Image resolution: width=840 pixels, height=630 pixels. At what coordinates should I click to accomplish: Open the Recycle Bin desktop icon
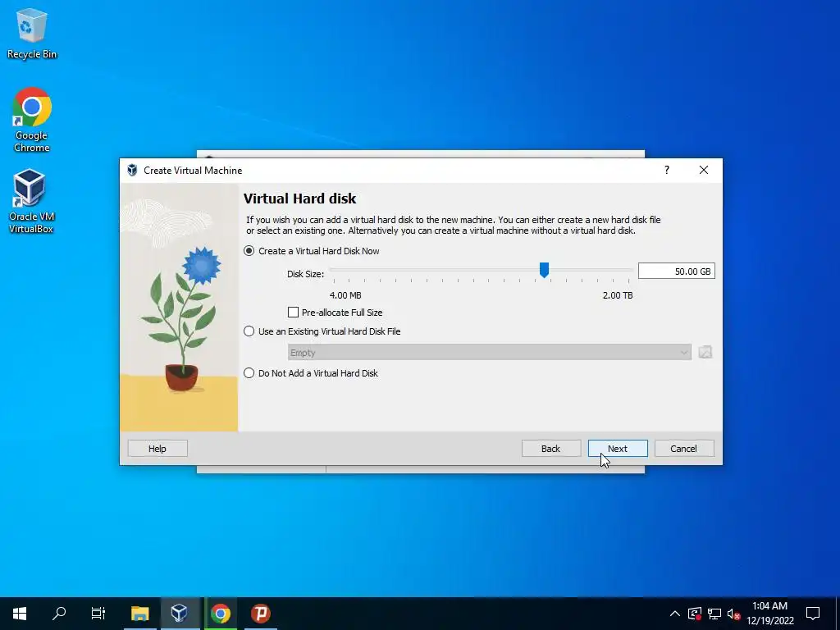coord(32,33)
